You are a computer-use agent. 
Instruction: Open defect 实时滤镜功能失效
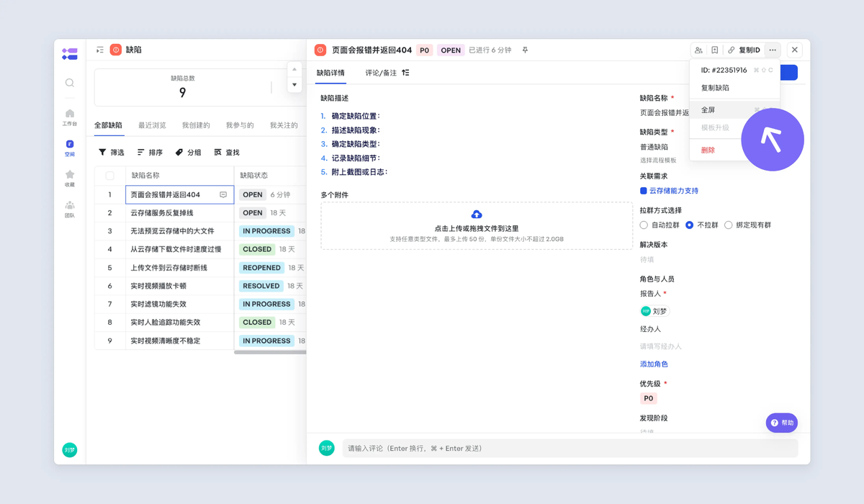(x=158, y=304)
